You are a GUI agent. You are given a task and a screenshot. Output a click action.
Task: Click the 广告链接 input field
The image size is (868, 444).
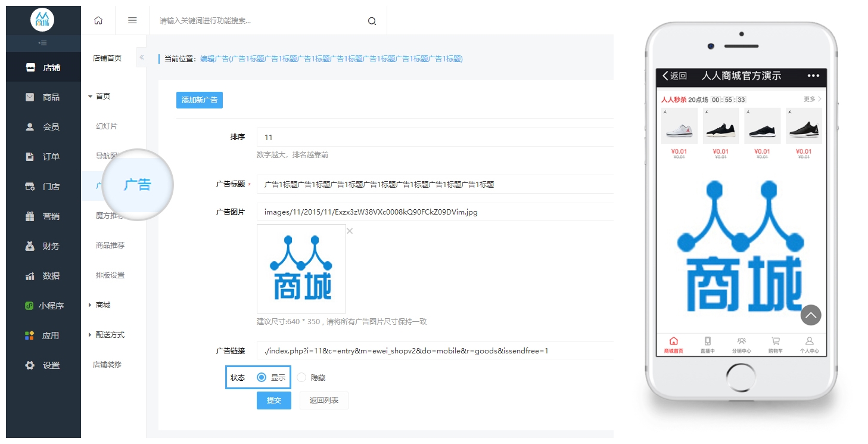coord(435,350)
